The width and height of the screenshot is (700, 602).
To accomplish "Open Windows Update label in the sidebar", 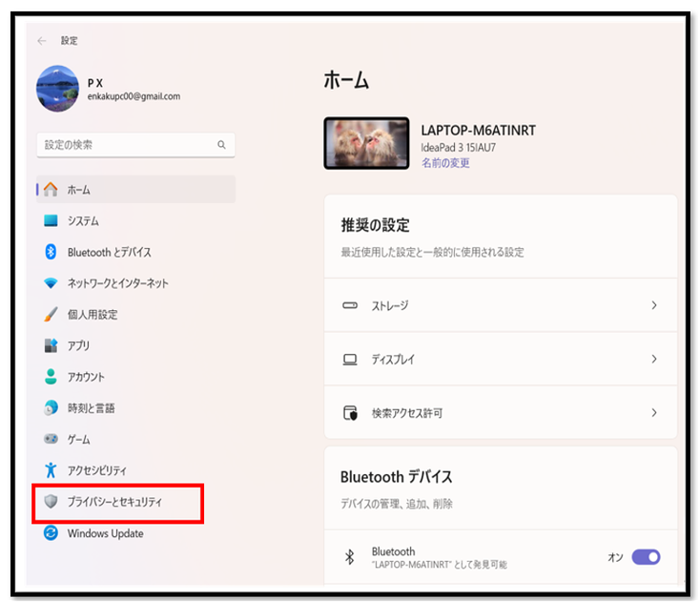I will coord(105,533).
